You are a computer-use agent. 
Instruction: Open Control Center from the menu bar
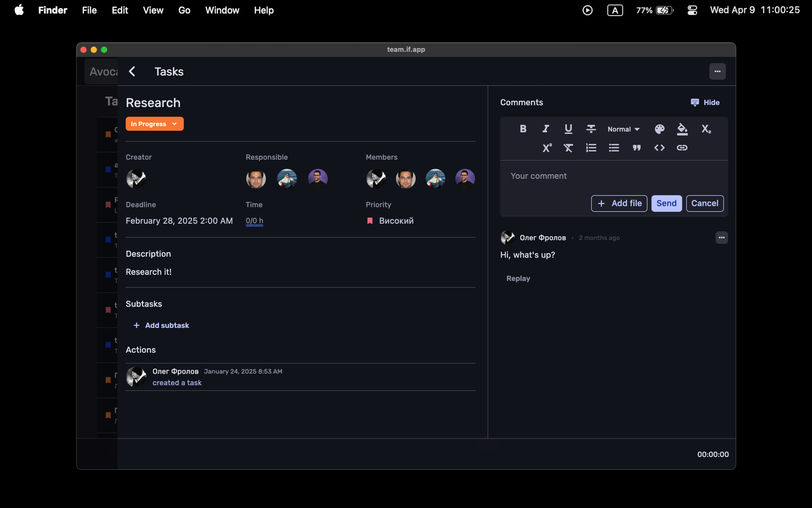(692, 10)
